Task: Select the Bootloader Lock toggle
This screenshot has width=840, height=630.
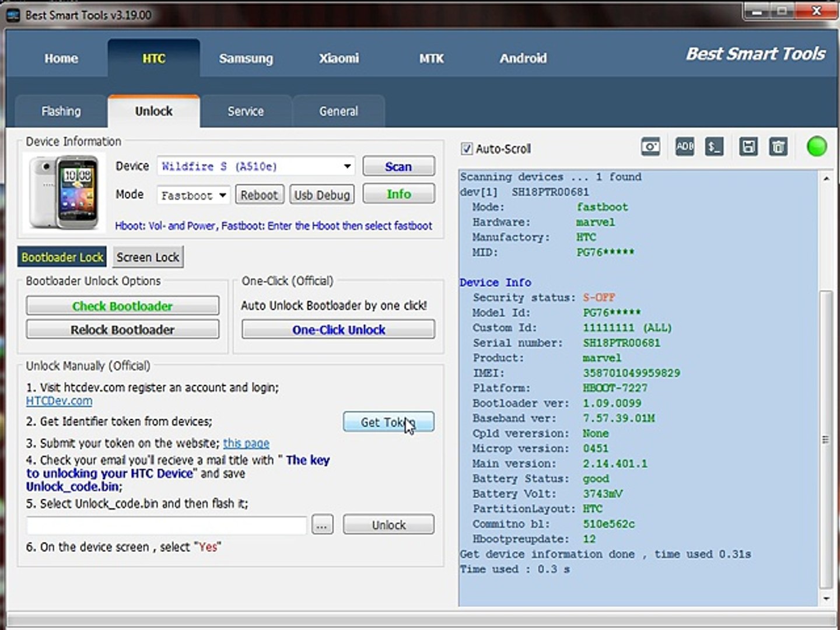Action: (x=62, y=257)
